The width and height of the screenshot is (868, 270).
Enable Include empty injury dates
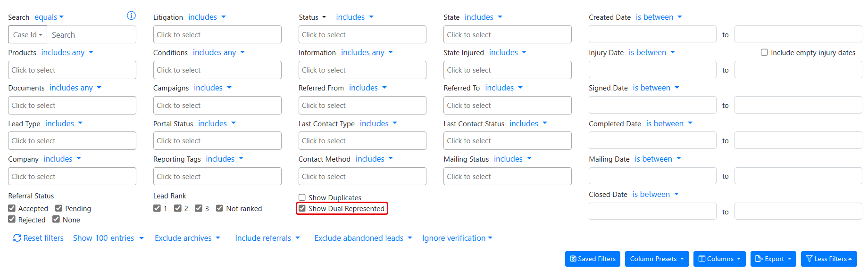pyautogui.click(x=764, y=52)
